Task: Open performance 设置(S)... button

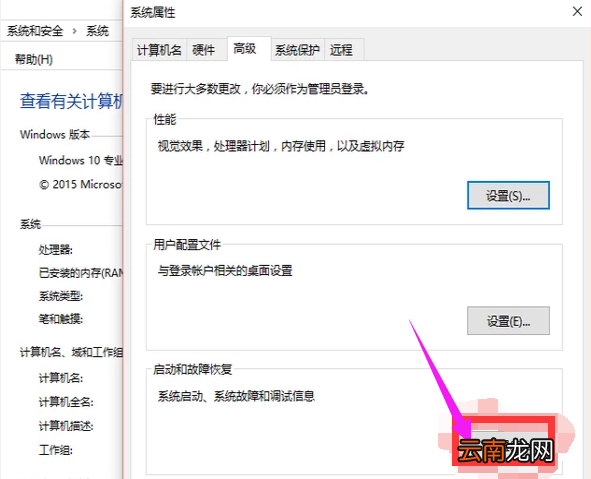Action: (x=508, y=195)
